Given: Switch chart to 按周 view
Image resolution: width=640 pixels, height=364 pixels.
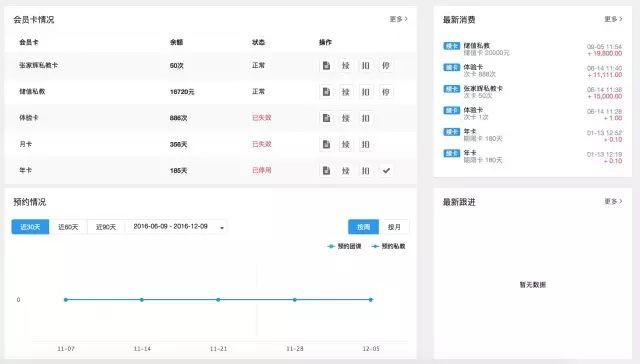Looking at the screenshot, I should 363,227.
